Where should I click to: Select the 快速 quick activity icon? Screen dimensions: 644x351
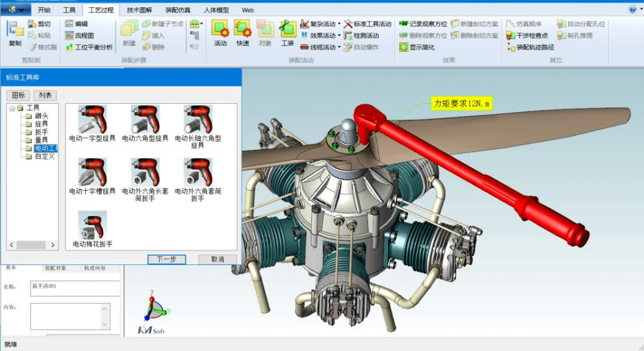pos(242,33)
